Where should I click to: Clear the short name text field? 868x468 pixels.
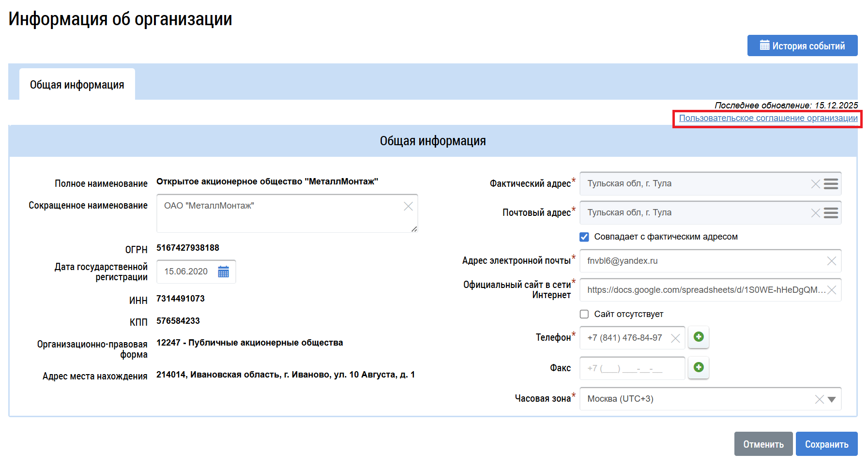click(408, 206)
